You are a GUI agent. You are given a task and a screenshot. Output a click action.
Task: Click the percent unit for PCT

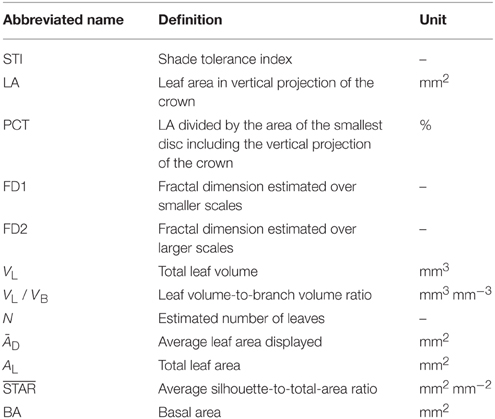425,125
